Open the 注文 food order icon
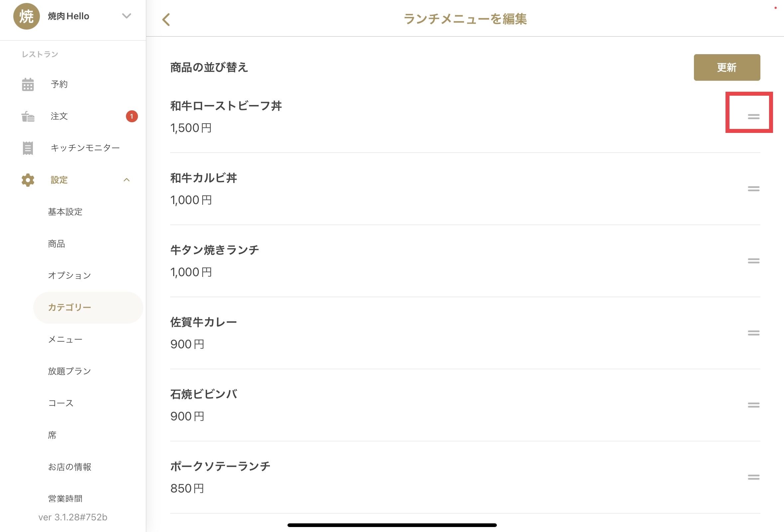 [x=28, y=116]
